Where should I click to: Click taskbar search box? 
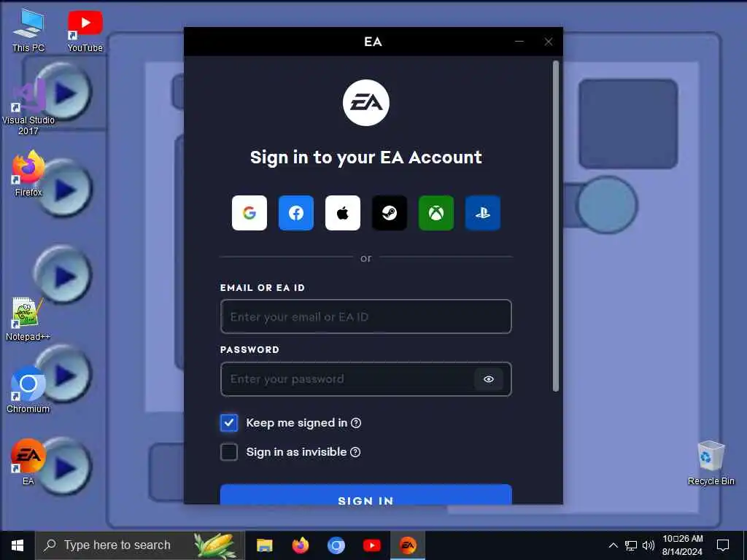tap(139, 545)
